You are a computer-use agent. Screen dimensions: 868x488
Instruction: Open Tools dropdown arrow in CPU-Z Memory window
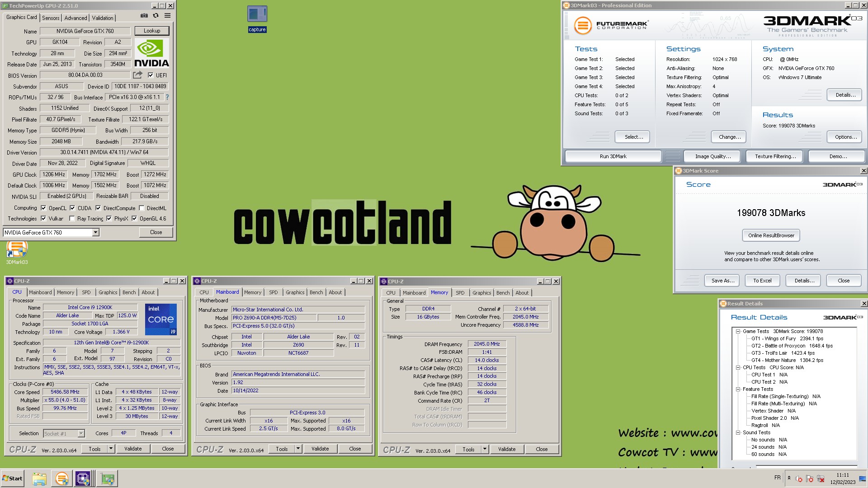tap(485, 449)
